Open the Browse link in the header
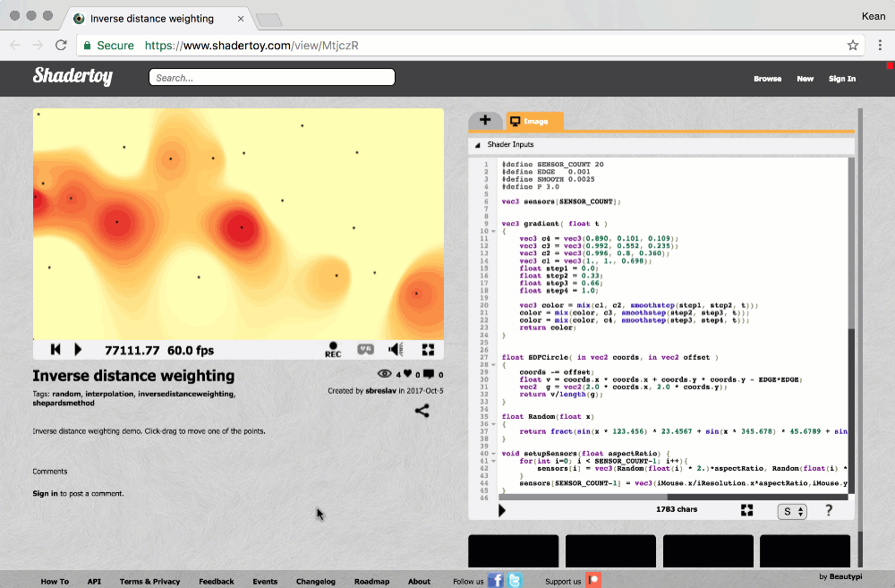 click(767, 79)
